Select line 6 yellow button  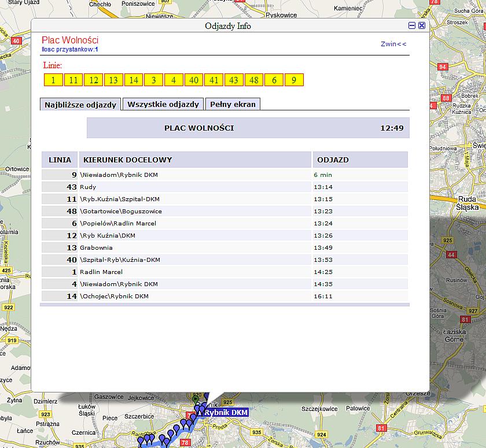click(x=274, y=80)
